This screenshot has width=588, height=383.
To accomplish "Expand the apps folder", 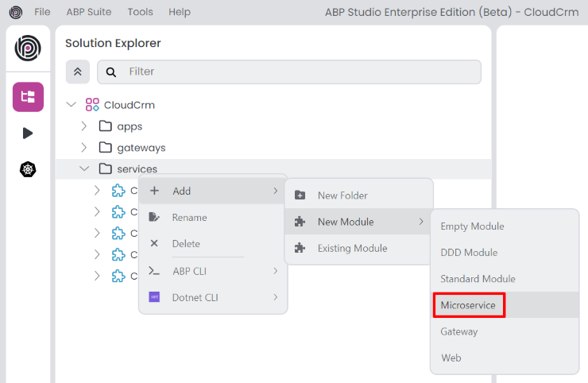I will (84, 126).
